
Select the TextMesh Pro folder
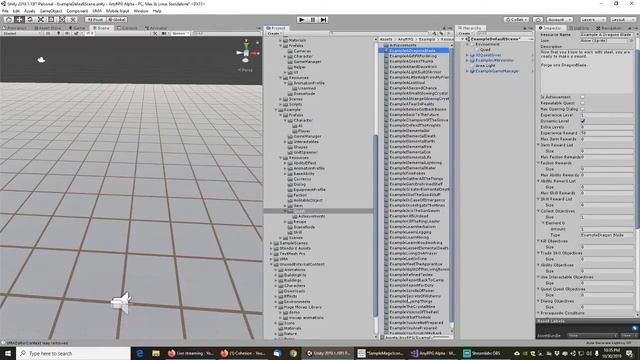pyautogui.click(x=292, y=253)
